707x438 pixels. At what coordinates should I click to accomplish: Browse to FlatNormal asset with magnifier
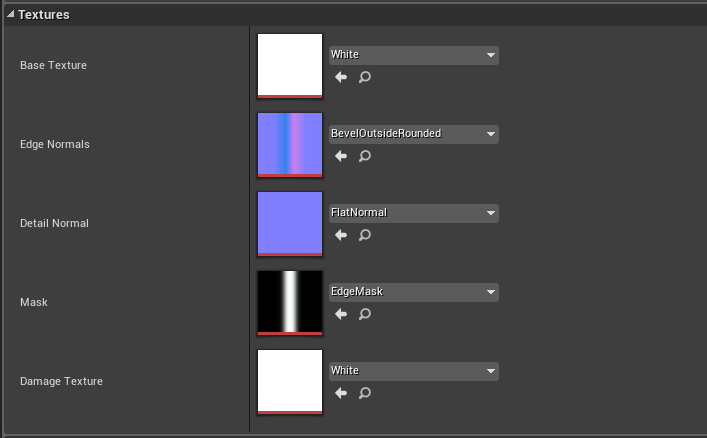click(365, 235)
